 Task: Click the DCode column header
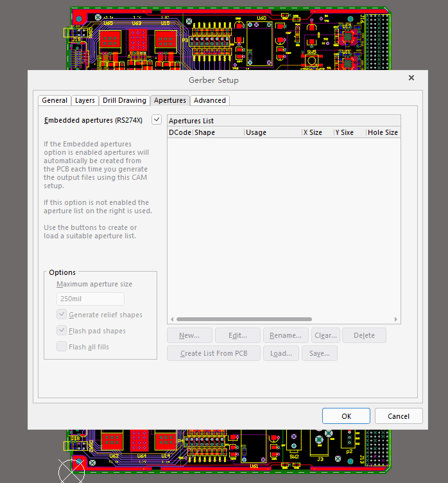[x=180, y=132]
